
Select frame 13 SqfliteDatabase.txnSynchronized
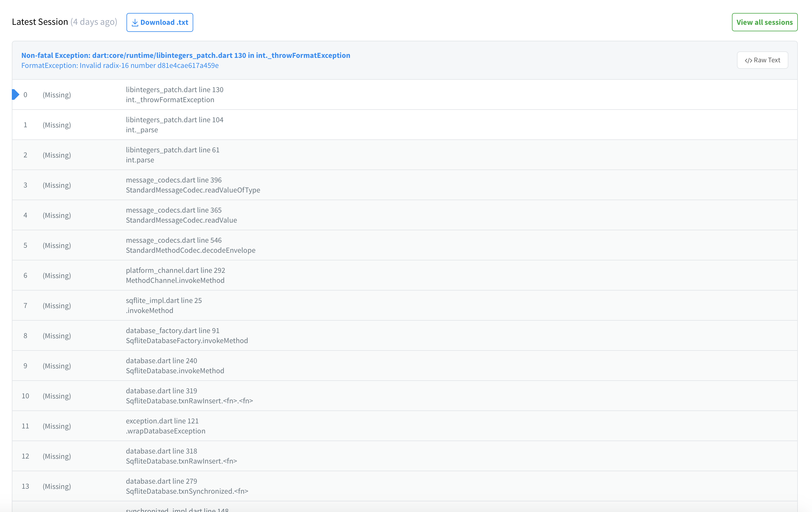(236, 486)
